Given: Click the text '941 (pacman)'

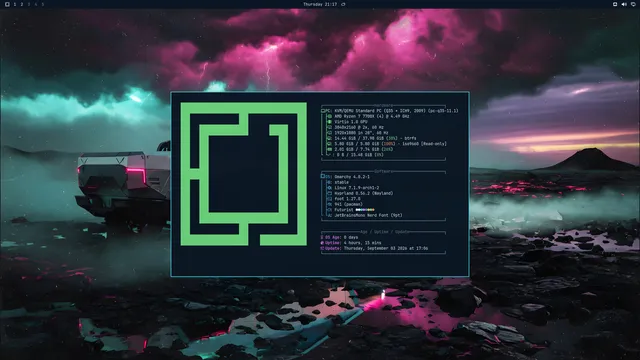Looking at the screenshot, I should 349,204.
